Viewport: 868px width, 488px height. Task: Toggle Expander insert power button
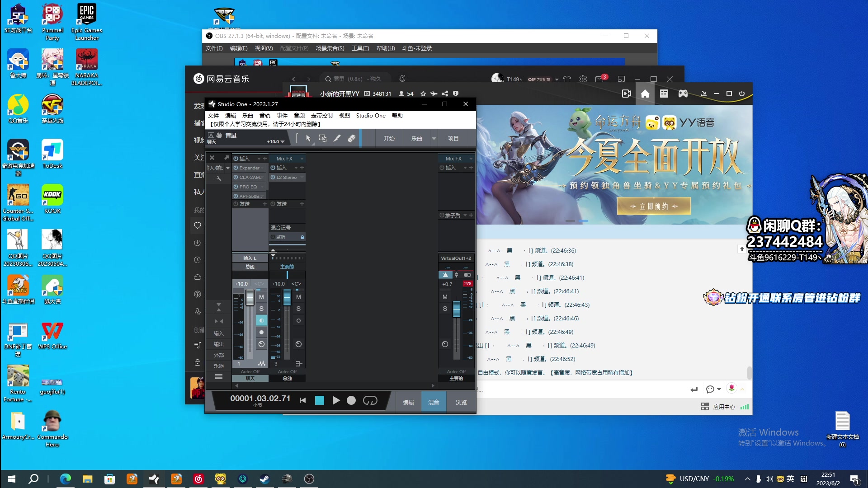[236, 168]
